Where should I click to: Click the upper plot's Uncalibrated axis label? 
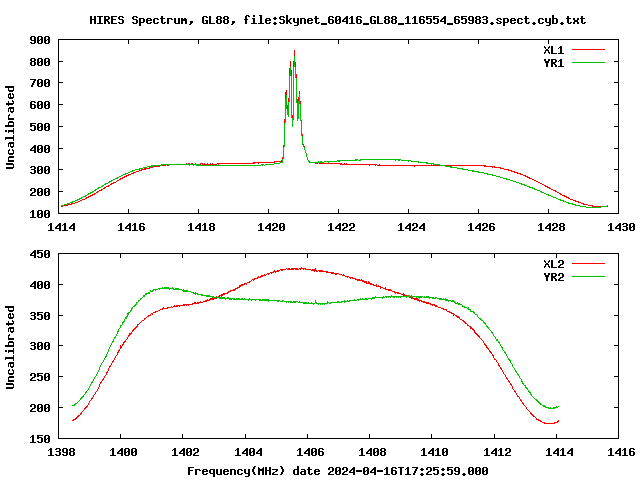(x=10, y=127)
